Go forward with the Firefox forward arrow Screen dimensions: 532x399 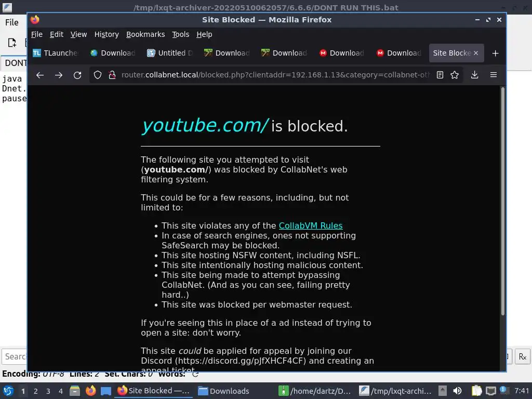click(x=59, y=75)
